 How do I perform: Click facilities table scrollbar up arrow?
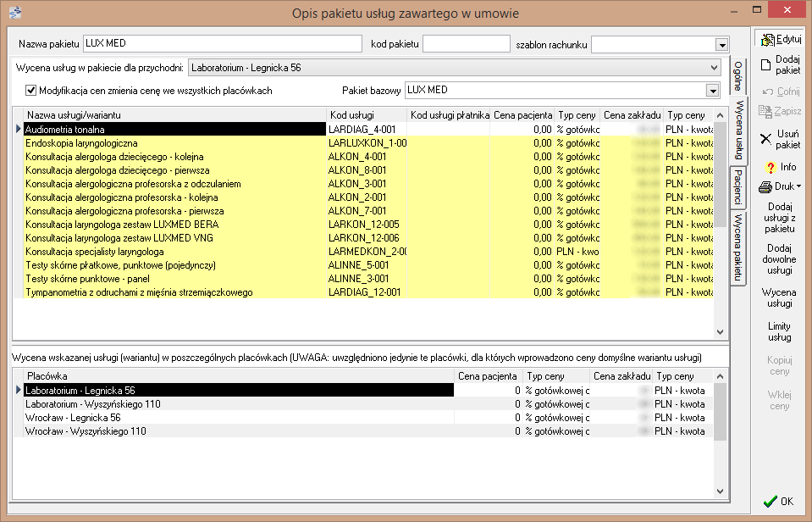pos(720,376)
